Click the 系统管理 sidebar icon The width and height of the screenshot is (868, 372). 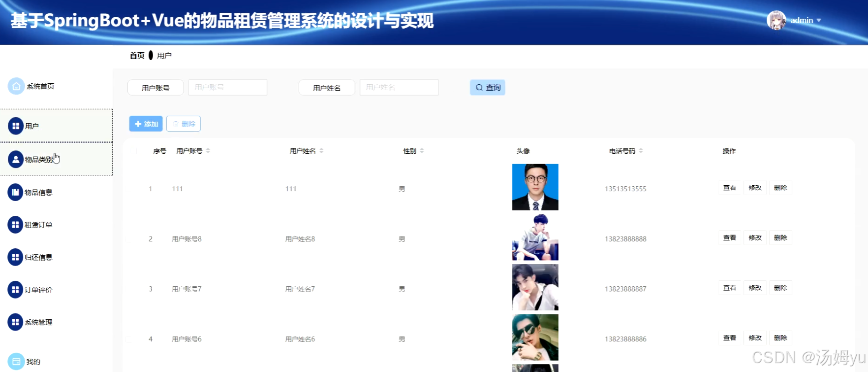click(15, 322)
